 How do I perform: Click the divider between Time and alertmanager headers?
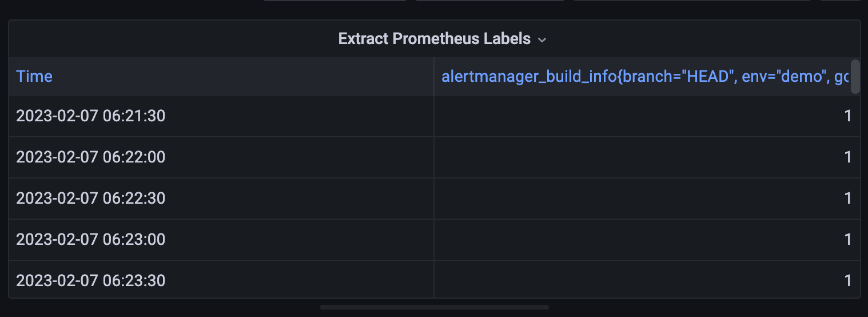[x=434, y=77]
